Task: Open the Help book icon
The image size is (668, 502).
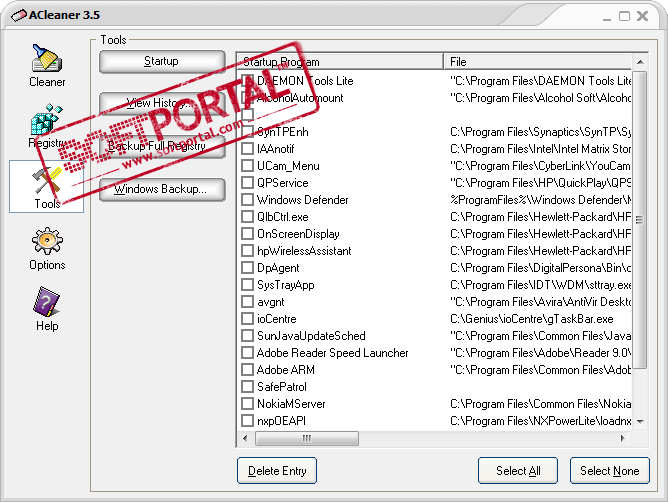Action: pos(47,302)
